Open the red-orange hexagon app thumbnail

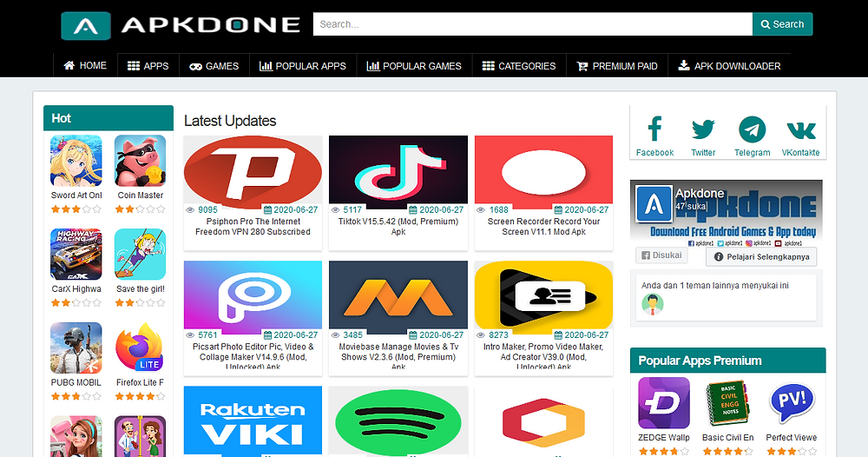(543, 421)
